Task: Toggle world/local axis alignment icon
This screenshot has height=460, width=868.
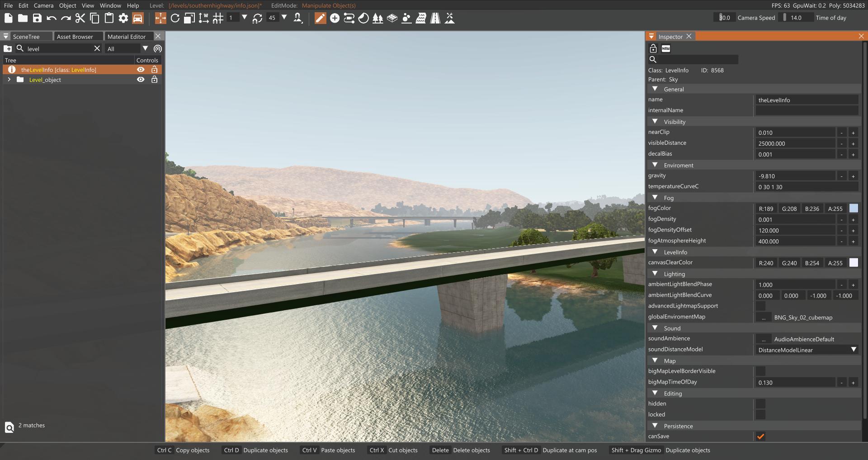Action: (x=204, y=18)
